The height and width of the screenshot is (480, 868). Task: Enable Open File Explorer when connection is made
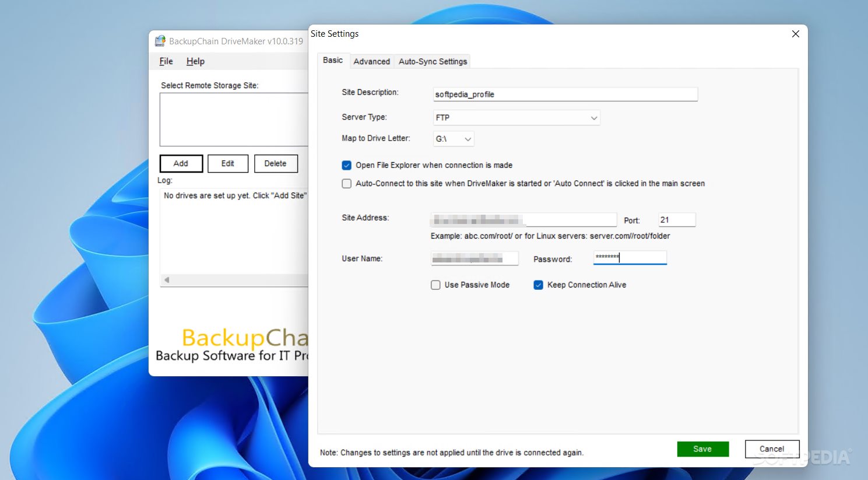tap(346, 165)
